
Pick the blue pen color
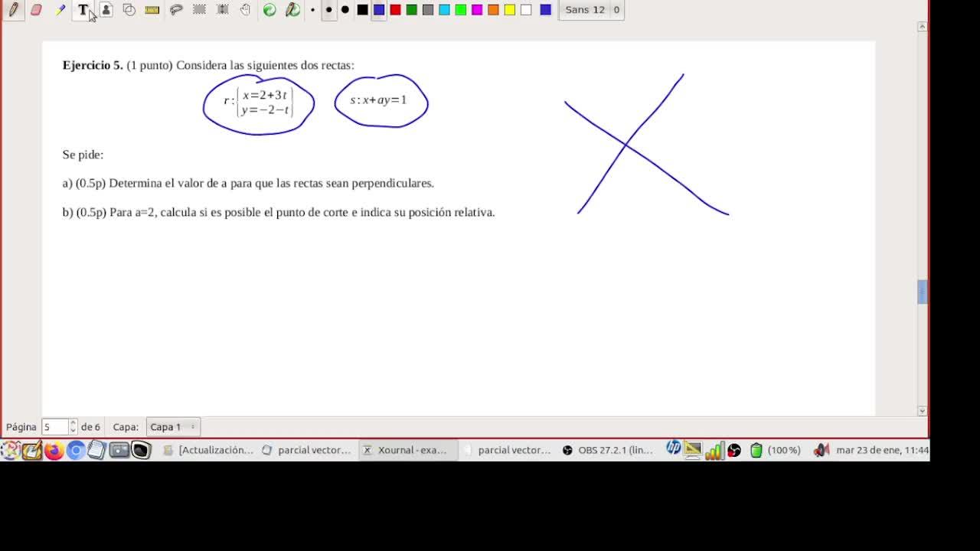pos(379,10)
